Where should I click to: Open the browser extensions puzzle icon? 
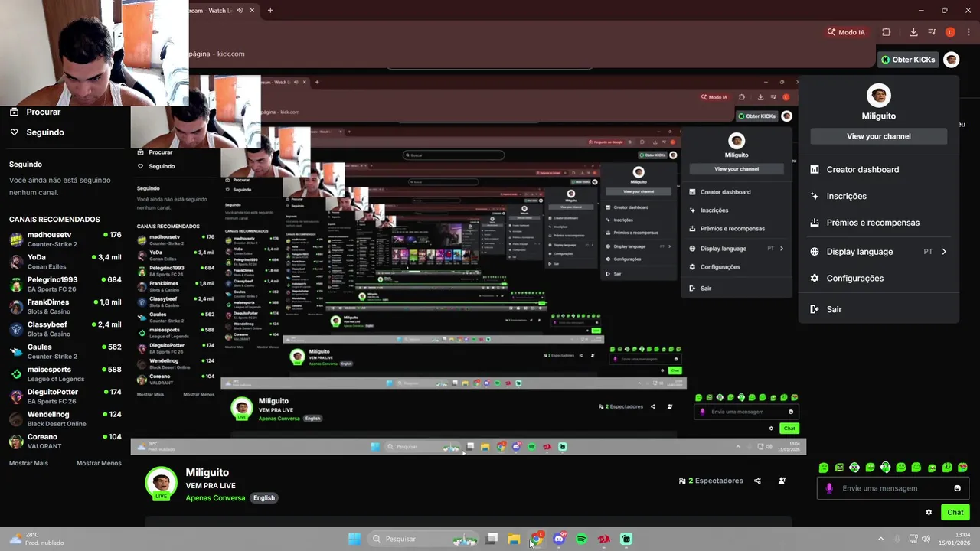coord(887,32)
